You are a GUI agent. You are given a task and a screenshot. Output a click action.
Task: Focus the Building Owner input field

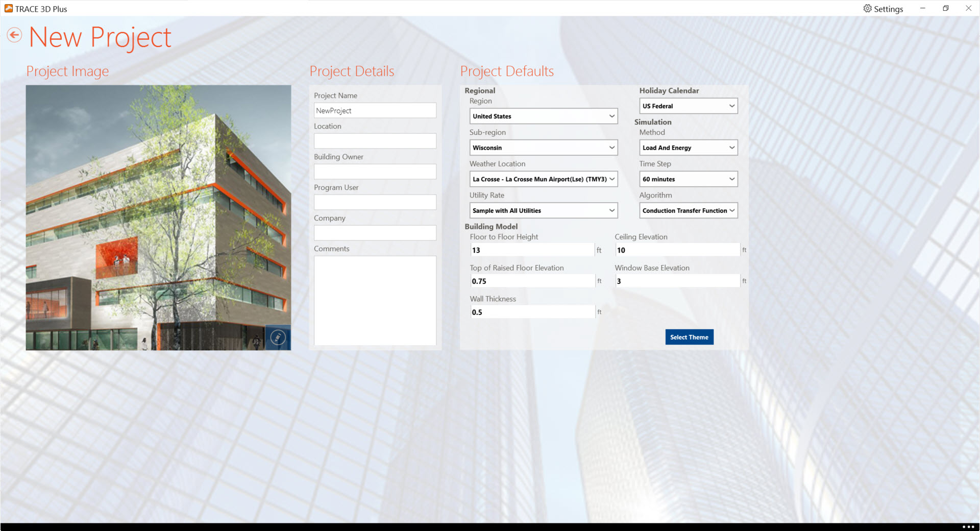375,172
